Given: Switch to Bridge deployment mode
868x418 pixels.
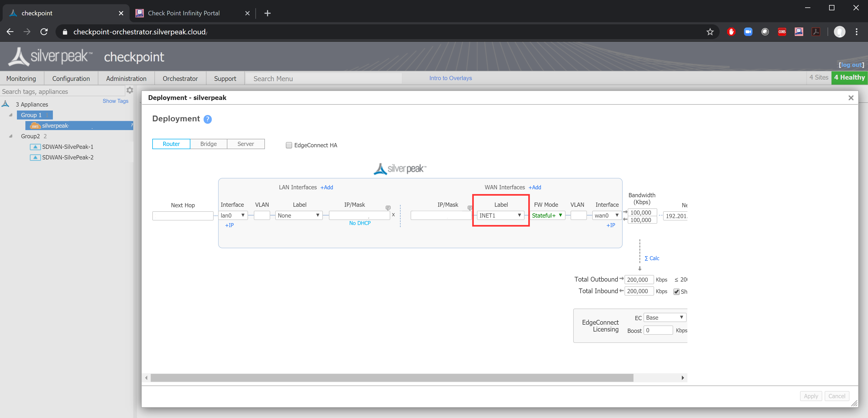Looking at the screenshot, I should point(209,143).
